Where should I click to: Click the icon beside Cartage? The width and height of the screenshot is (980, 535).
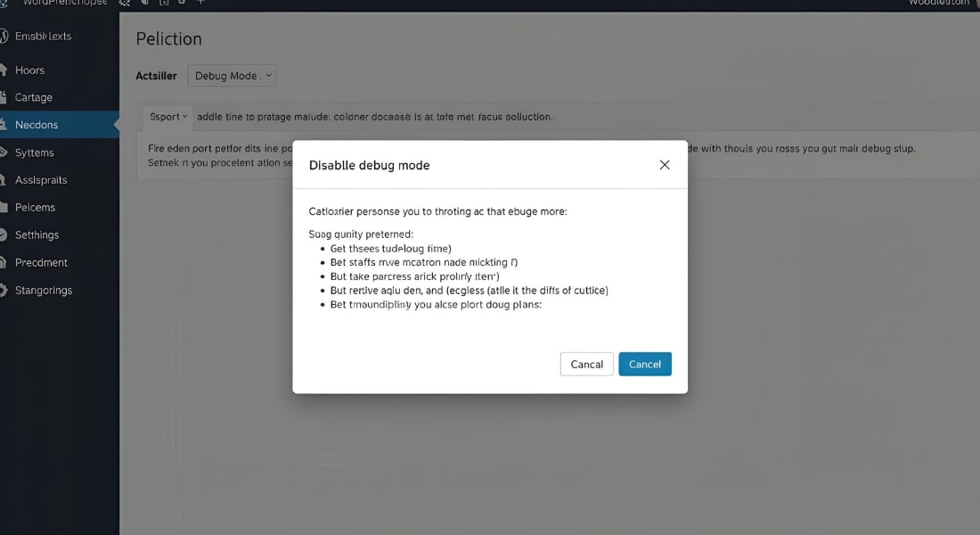click(4, 97)
